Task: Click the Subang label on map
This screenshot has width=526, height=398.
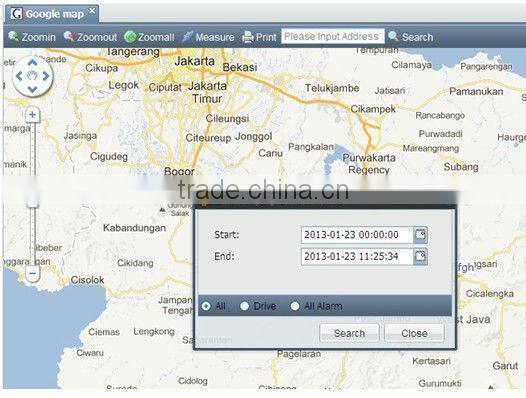Action: coord(461,167)
